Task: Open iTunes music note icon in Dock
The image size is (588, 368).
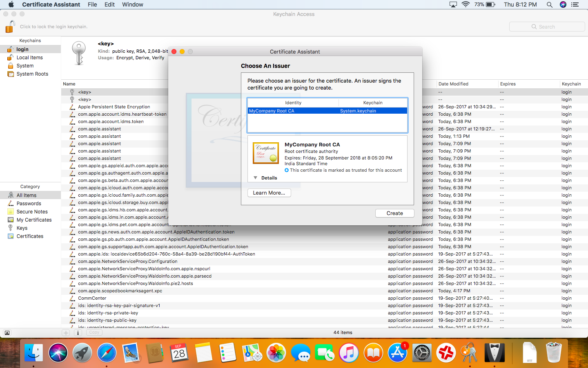Action: click(x=349, y=352)
